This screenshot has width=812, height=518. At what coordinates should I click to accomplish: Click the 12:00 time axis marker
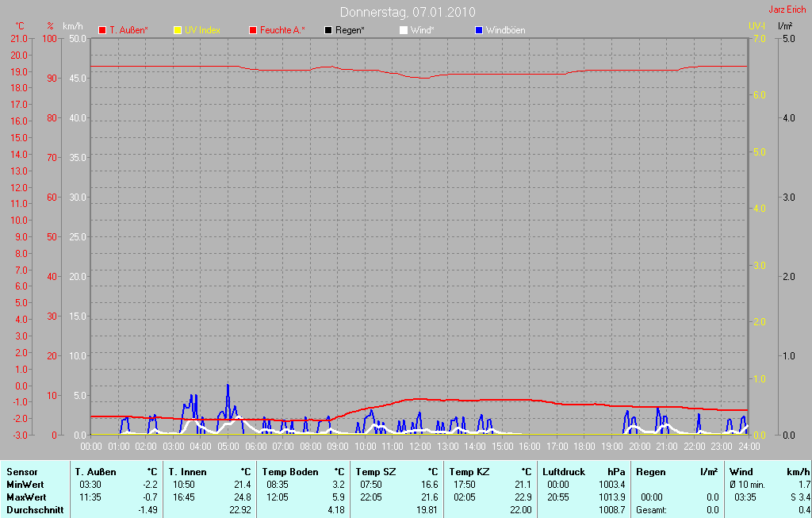point(420,446)
